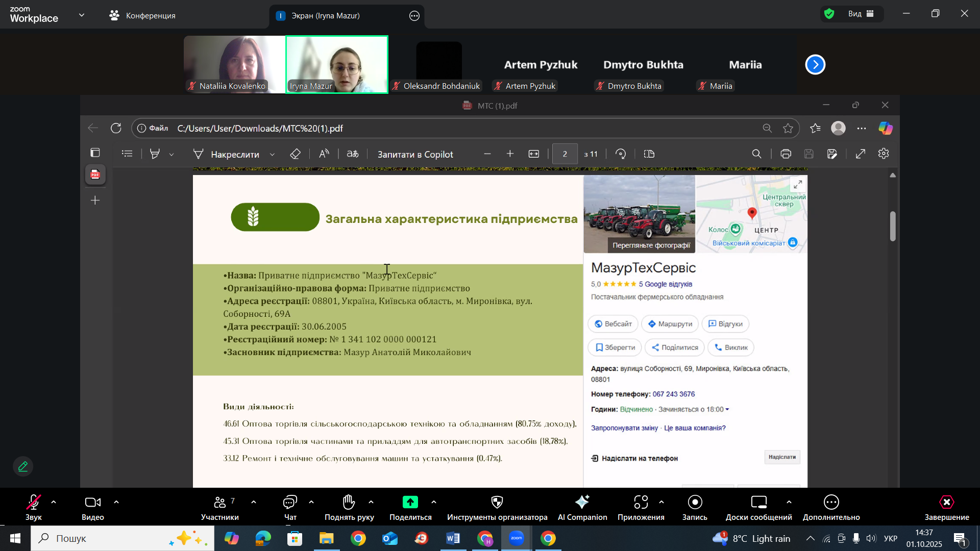
Task: Switch to the Конференция tab
Action: coord(143,16)
